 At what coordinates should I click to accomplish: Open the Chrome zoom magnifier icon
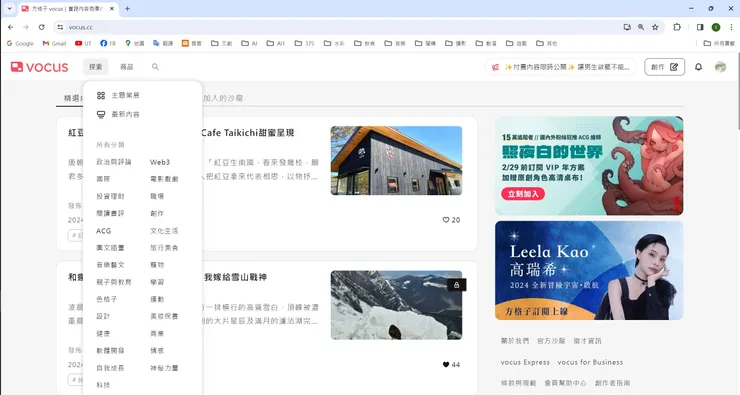click(x=641, y=27)
